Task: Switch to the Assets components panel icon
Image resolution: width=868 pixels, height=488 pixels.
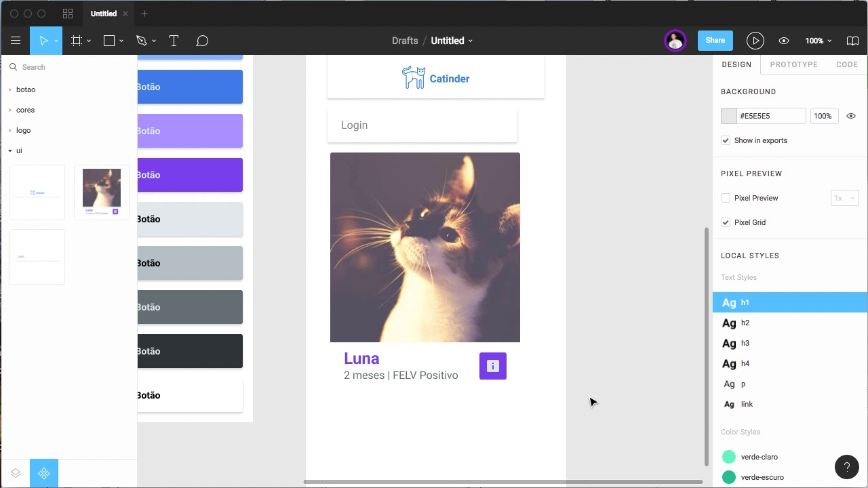Action: (44, 473)
